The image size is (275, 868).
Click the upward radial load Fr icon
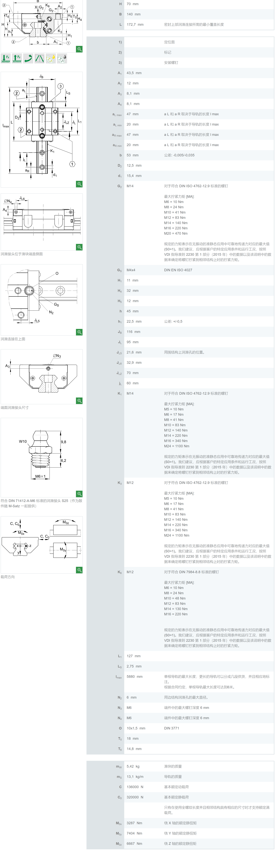[x=17, y=58]
